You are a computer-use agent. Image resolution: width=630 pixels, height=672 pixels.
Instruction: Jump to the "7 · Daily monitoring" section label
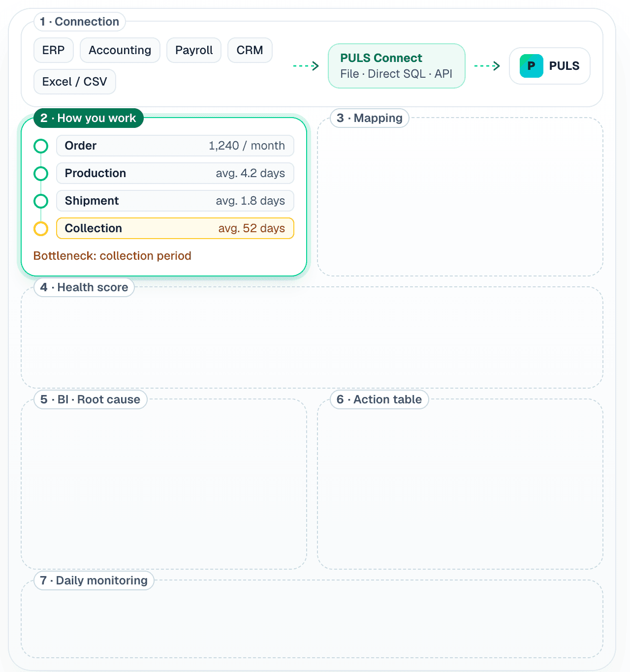point(94,580)
